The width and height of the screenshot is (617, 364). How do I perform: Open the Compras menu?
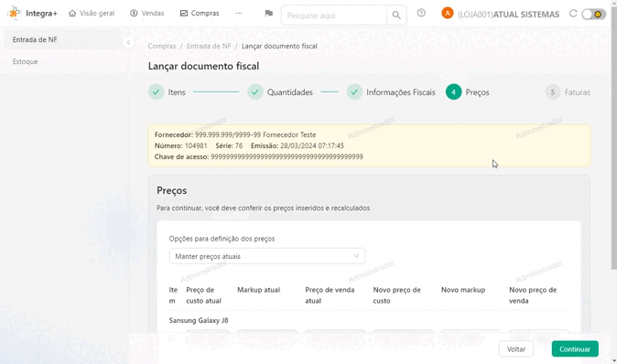click(200, 13)
